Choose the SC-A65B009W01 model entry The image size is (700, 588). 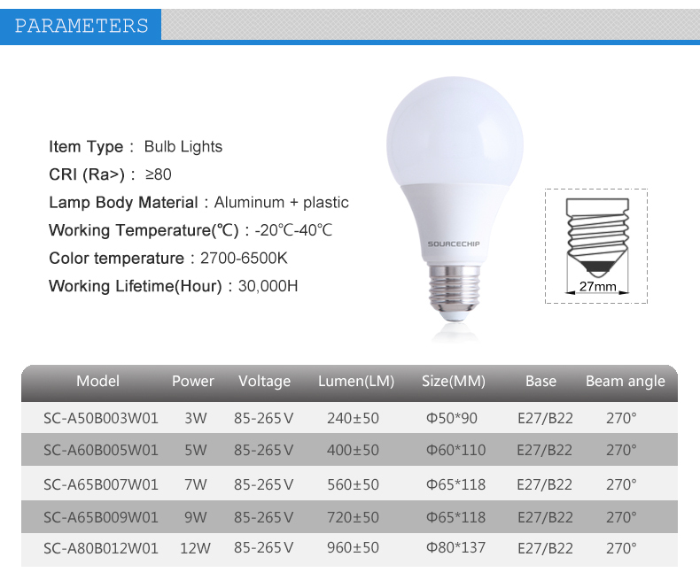click(101, 517)
